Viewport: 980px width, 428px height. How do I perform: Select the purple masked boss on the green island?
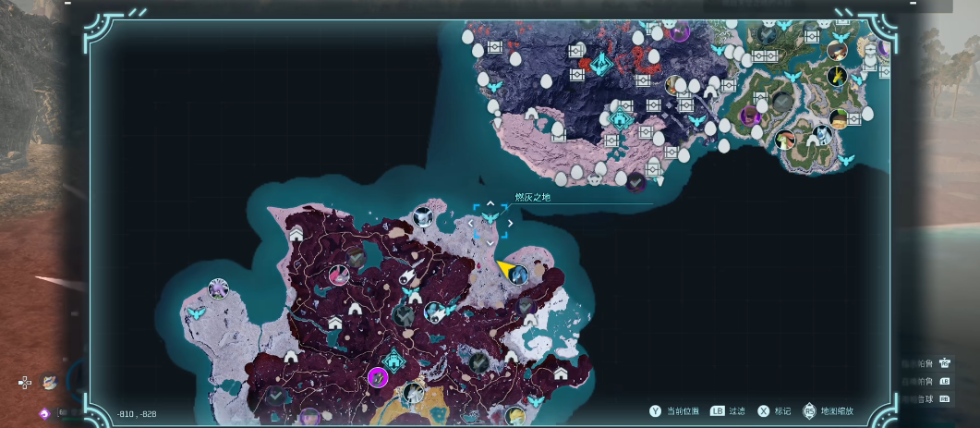pyautogui.click(x=750, y=116)
